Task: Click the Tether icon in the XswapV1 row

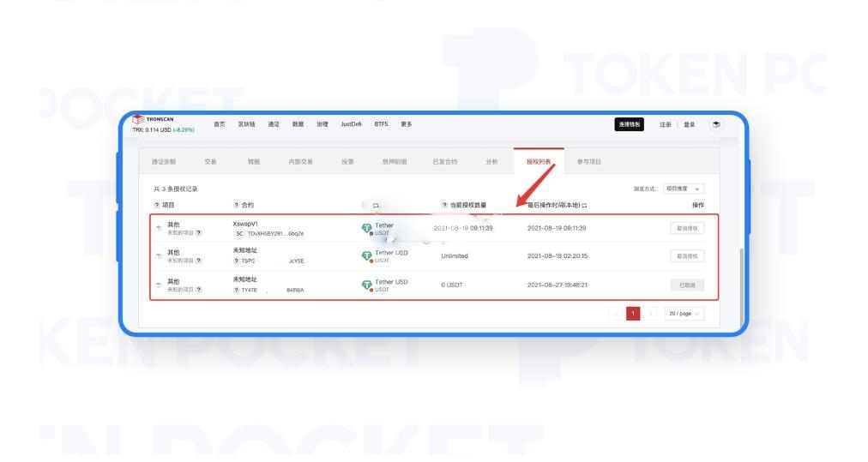Action: pyautogui.click(x=366, y=228)
